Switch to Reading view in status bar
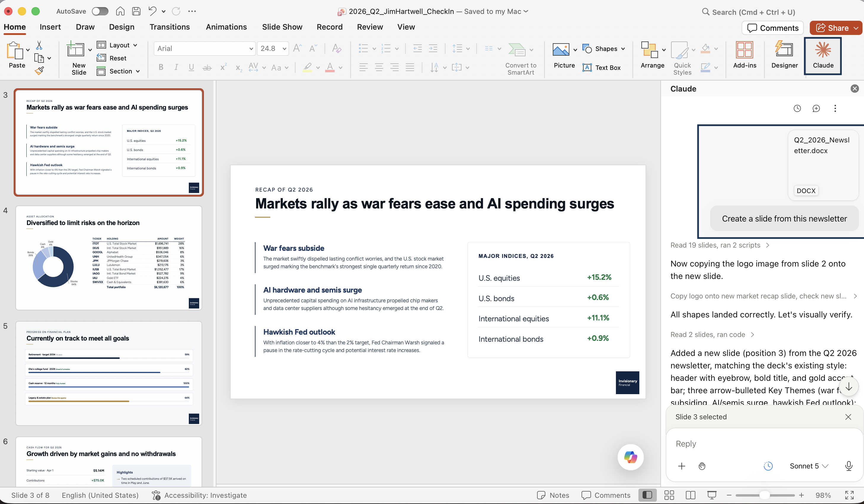The height and width of the screenshot is (504, 864). click(x=691, y=495)
